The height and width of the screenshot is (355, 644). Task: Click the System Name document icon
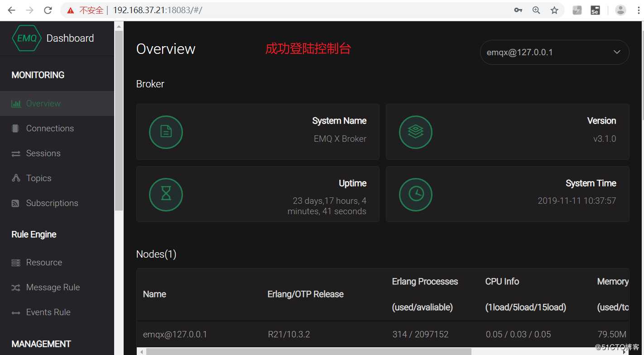click(166, 132)
